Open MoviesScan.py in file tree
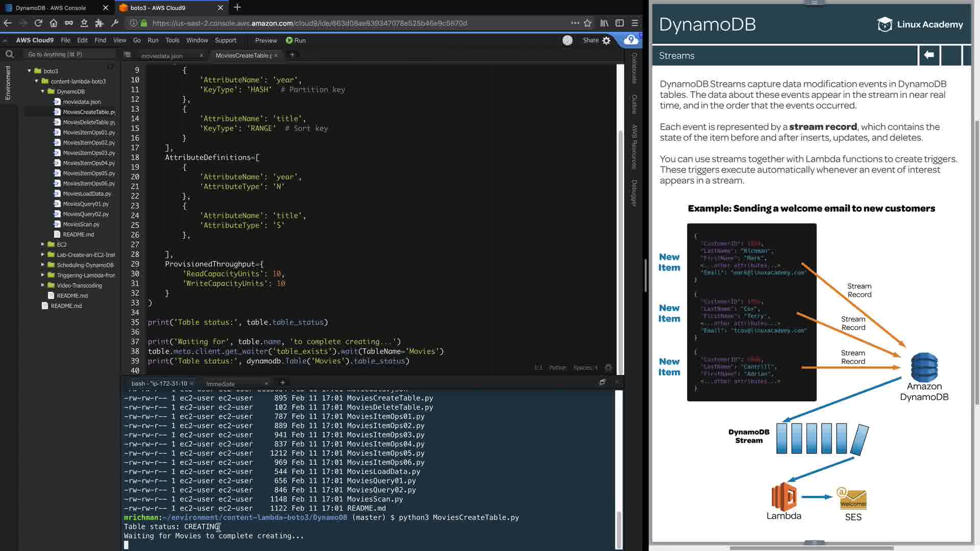Image resolution: width=980 pixels, height=551 pixels. coord(81,224)
